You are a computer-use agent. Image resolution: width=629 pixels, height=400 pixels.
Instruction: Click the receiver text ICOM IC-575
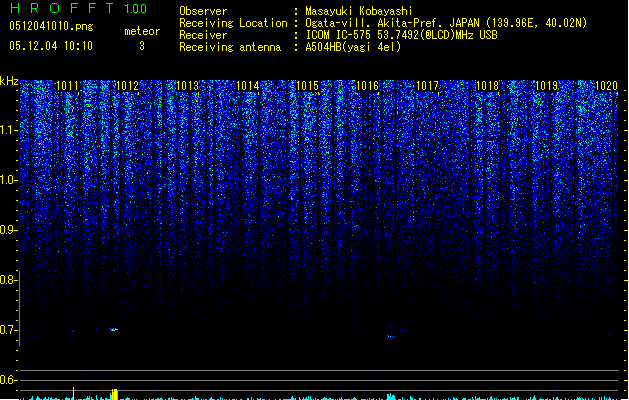pyautogui.click(x=339, y=35)
